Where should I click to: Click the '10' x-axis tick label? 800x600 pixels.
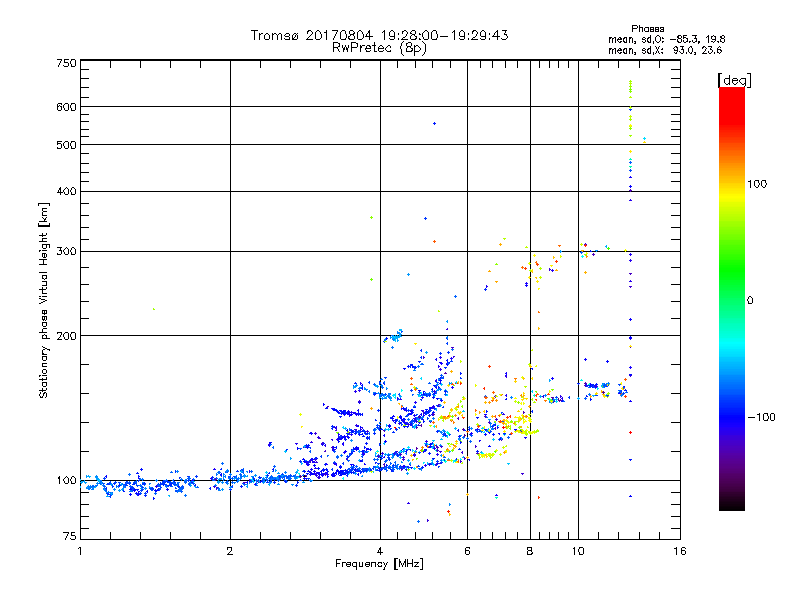[x=578, y=551]
